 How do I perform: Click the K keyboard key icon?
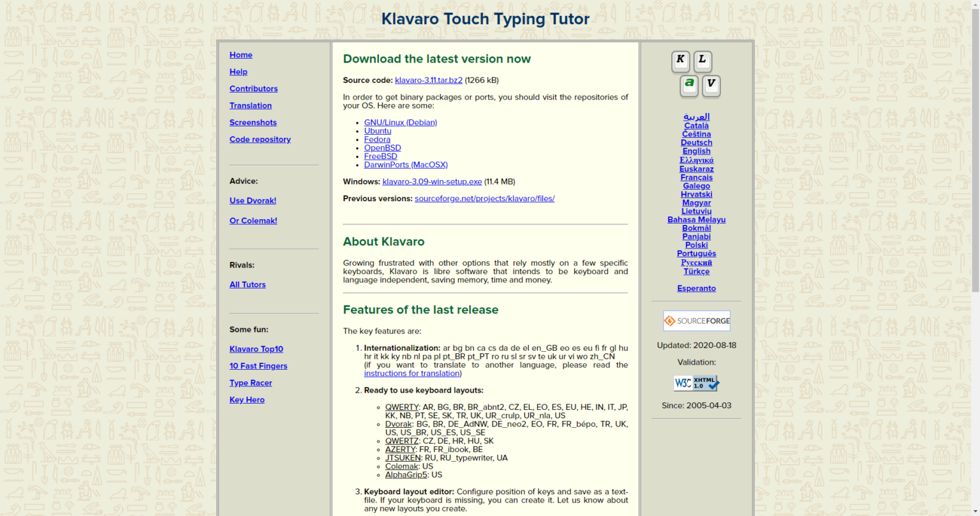click(680, 61)
